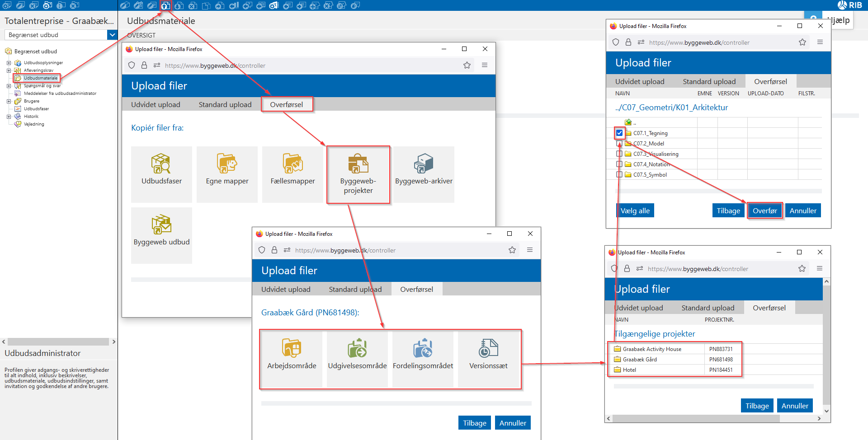Open Graabæk Gård project

(x=640, y=359)
